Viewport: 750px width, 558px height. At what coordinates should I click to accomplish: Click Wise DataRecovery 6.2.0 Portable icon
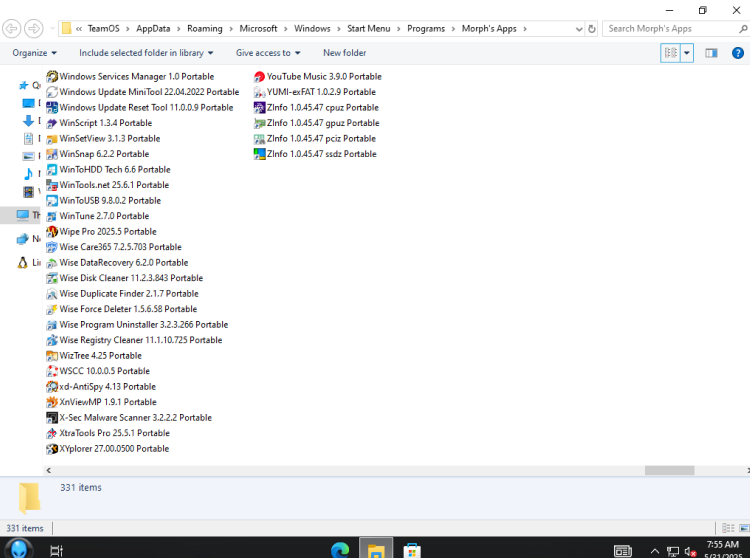pyautogui.click(x=52, y=263)
